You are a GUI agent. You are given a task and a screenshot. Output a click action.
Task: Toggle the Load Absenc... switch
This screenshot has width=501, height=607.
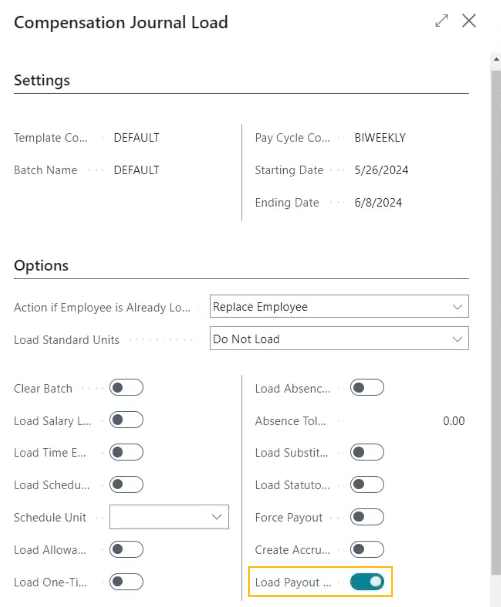pos(367,388)
